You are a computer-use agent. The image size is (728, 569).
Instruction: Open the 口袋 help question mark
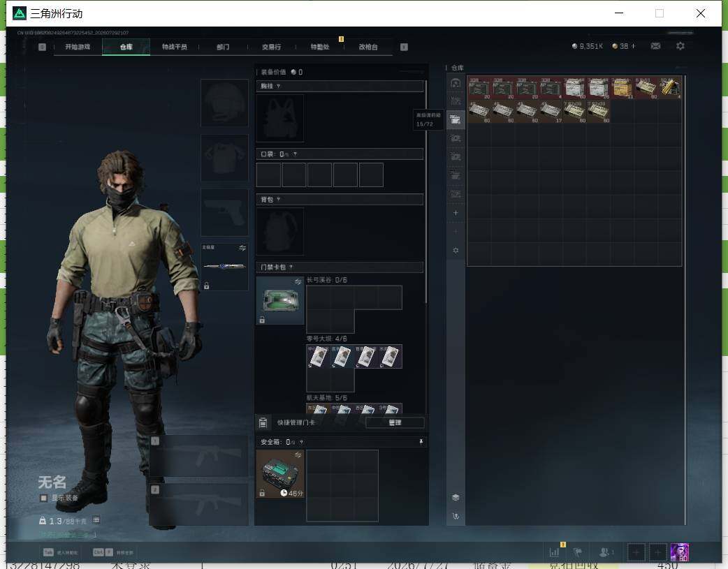[x=295, y=154]
